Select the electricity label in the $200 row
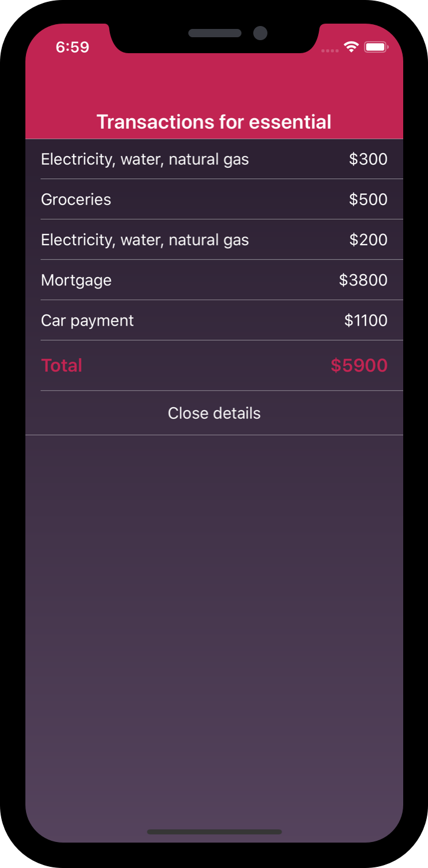 click(x=145, y=240)
